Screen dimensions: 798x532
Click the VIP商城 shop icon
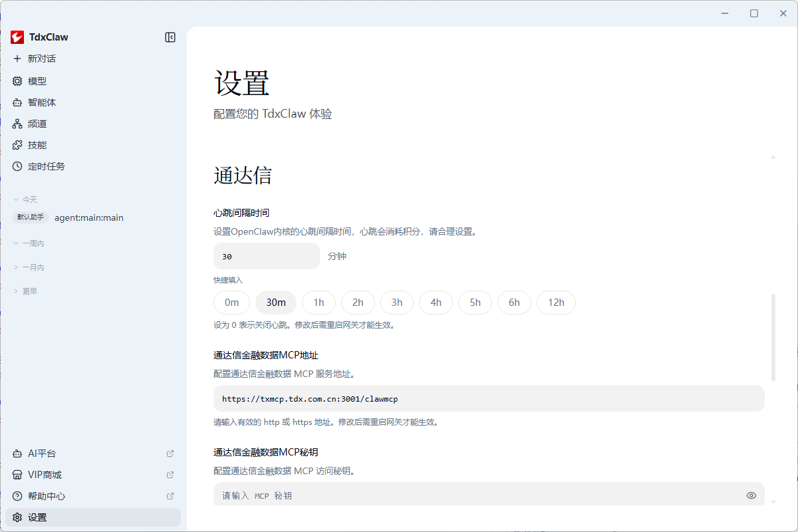pos(17,475)
